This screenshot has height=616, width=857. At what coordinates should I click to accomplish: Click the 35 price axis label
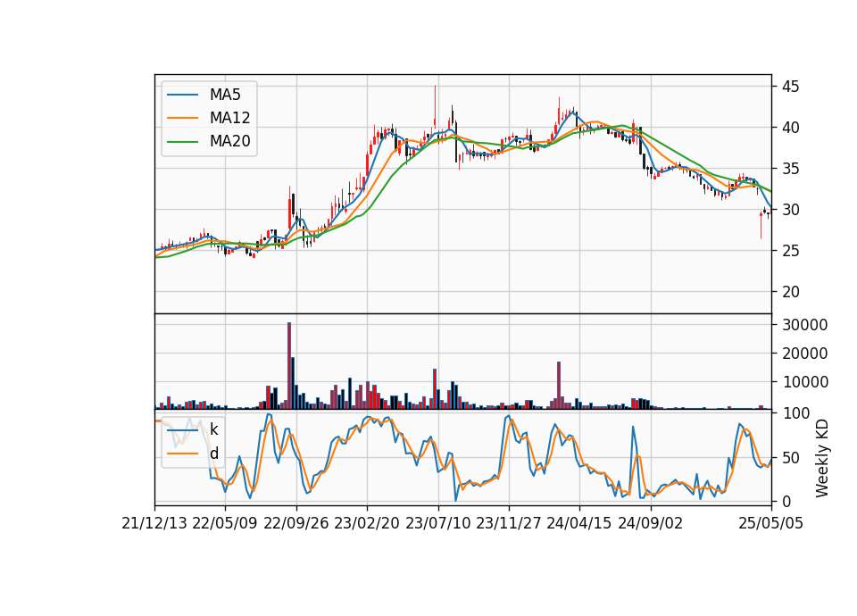coord(790,169)
